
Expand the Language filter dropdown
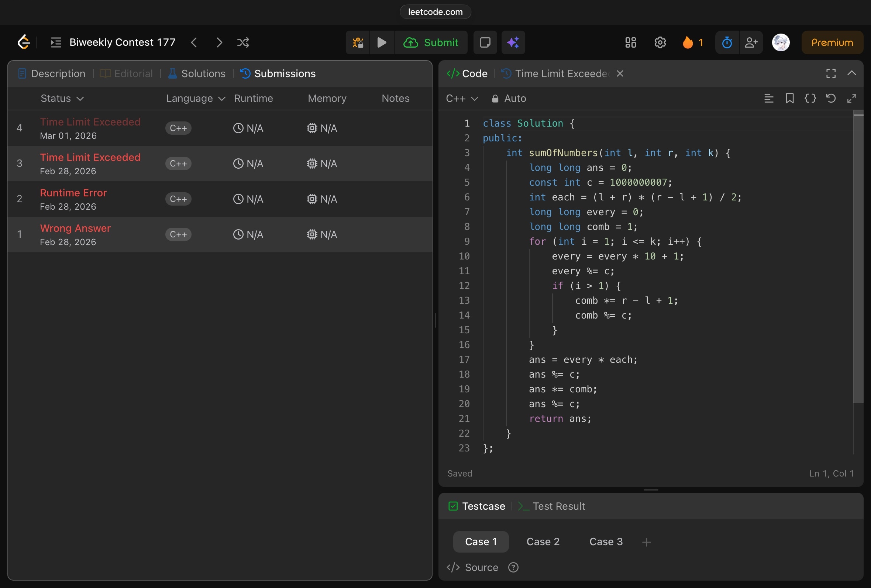(x=195, y=98)
